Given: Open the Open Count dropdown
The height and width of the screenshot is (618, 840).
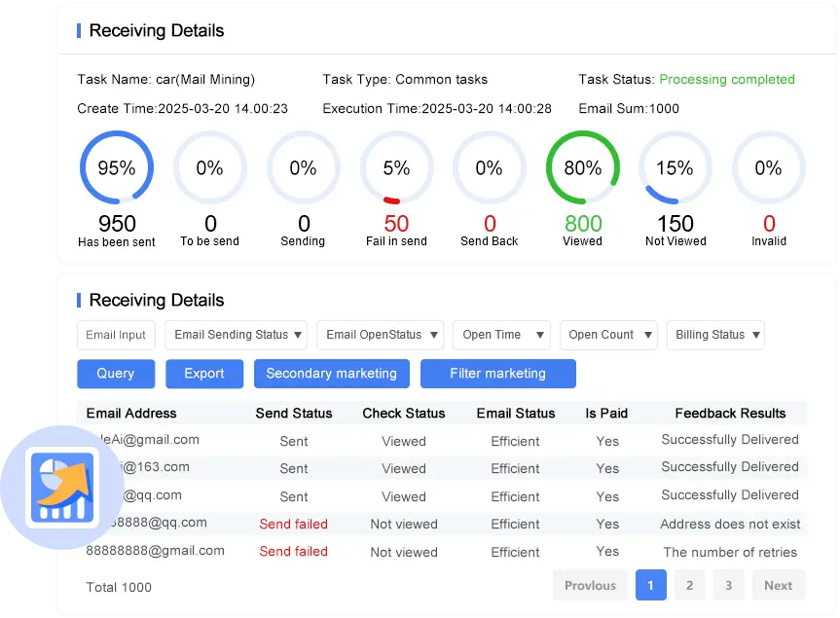Looking at the screenshot, I should tap(608, 335).
